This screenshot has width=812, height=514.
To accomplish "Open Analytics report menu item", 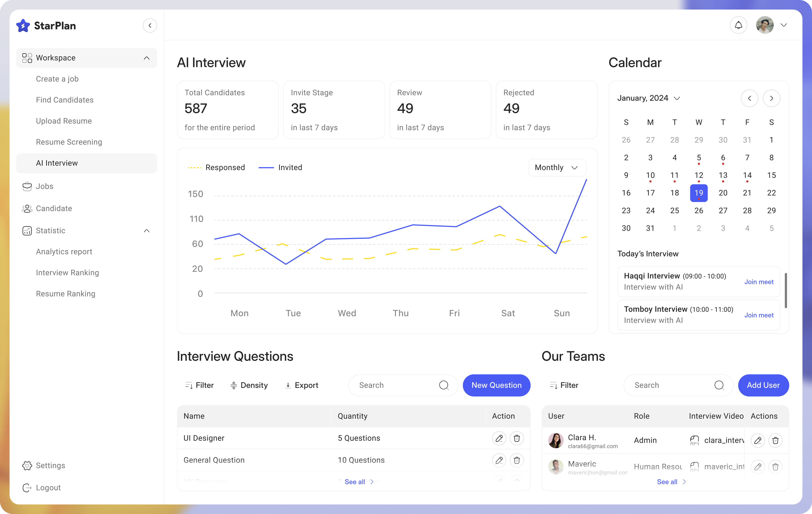I will pos(64,252).
